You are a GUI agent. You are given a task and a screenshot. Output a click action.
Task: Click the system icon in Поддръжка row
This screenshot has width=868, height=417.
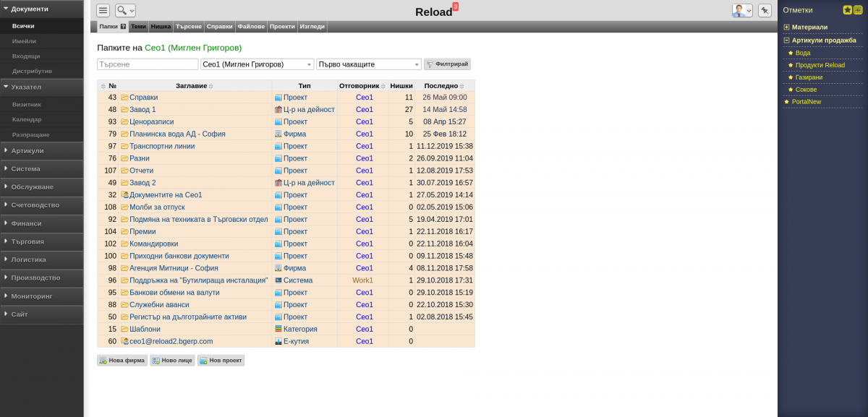(278, 280)
